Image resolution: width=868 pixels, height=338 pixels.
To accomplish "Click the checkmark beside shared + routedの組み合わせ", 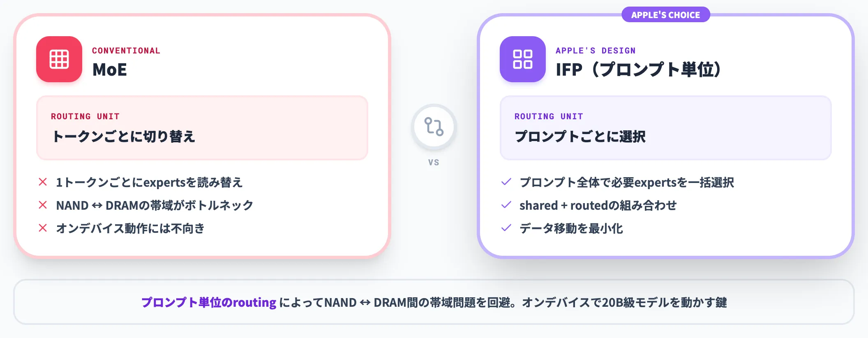I will coord(506,205).
